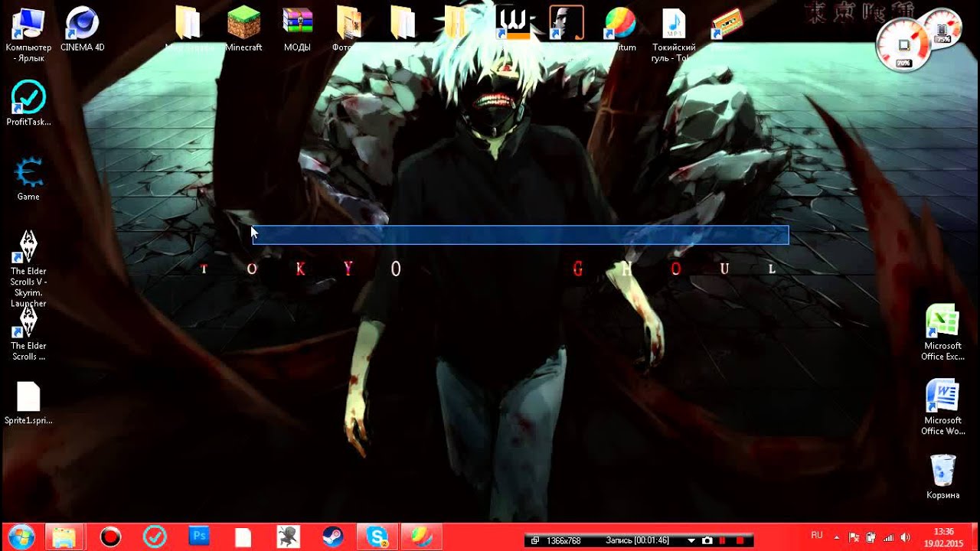The image size is (980, 551).
Task: Open the Компьютер shortcut icon
Action: (28, 23)
